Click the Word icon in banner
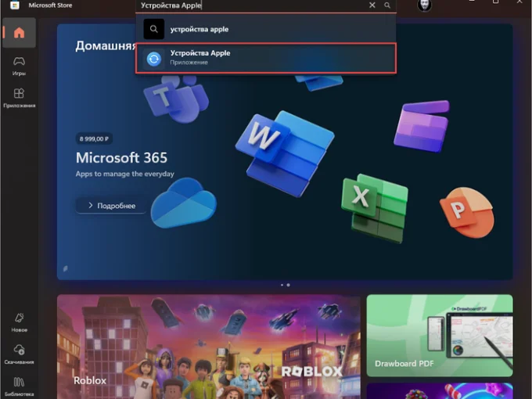 click(x=284, y=153)
